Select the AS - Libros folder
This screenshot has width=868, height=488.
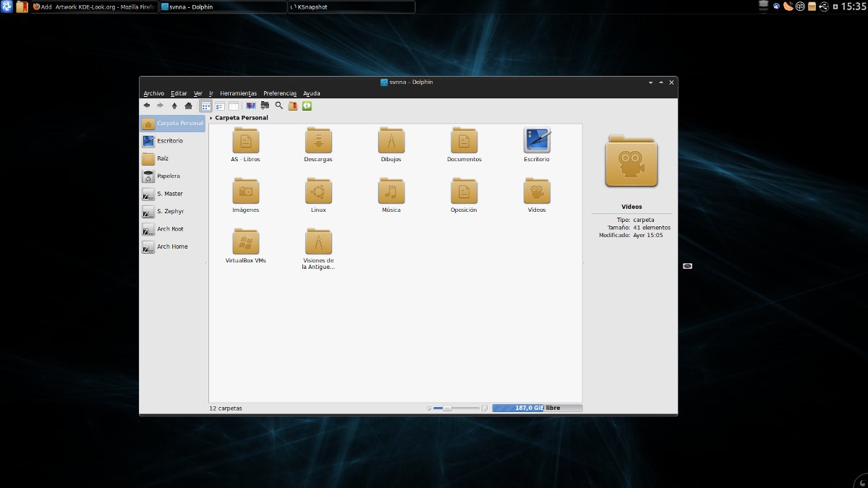246,145
